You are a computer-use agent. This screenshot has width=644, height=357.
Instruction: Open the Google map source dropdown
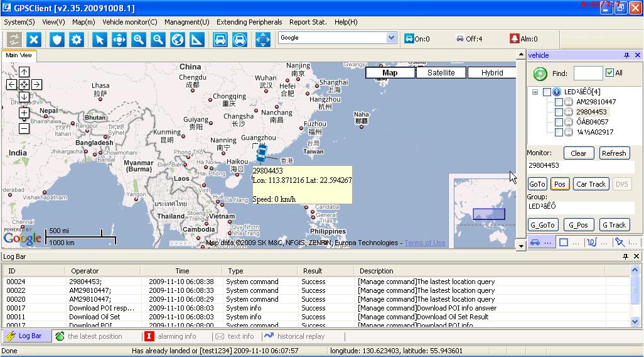392,38
